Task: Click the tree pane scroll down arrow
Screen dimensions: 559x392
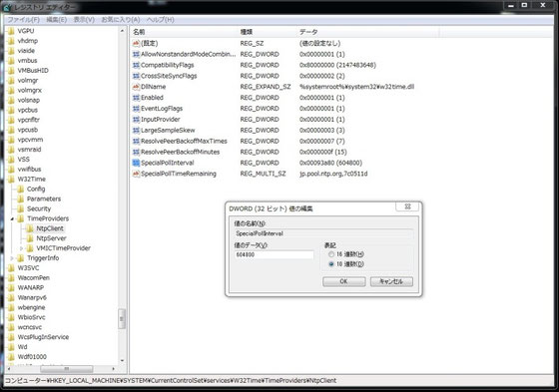Action: point(122,361)
